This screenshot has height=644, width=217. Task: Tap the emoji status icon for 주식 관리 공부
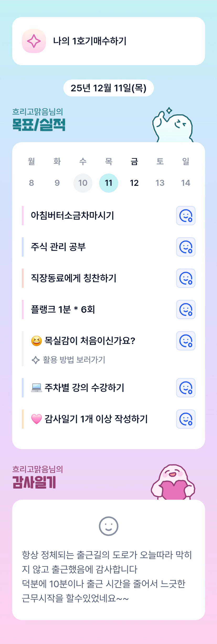pyautogui.click(x=186, y=247)
